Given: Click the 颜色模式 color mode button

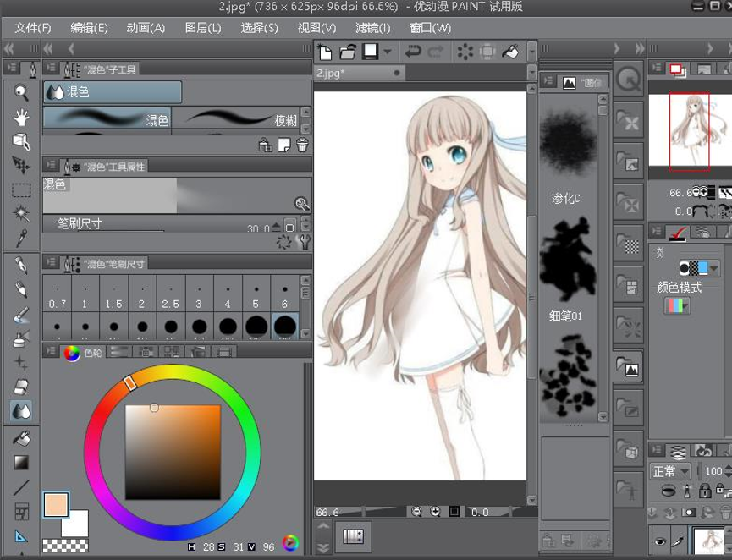Looking at the screenshot, I should point(677,305).
